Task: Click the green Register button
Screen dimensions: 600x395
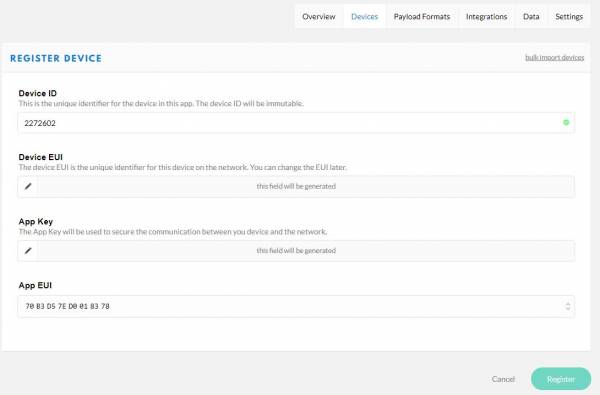Action: (x=561, y=379)
